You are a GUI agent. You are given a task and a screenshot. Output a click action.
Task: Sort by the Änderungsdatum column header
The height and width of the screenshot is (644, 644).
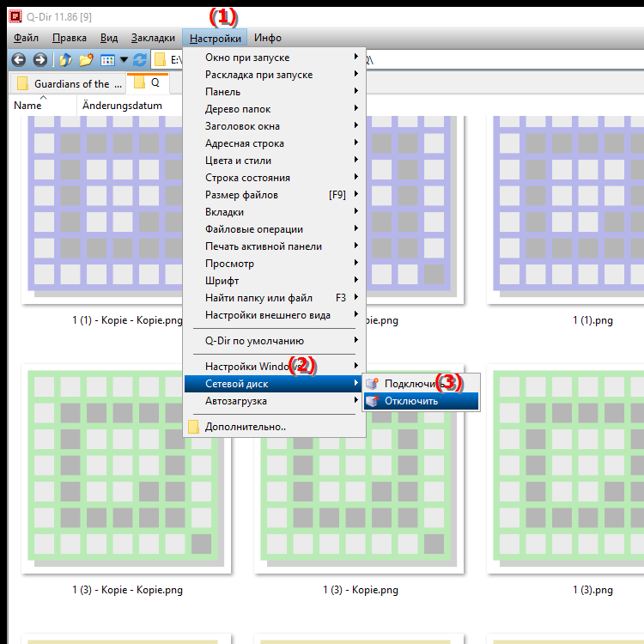122,106
